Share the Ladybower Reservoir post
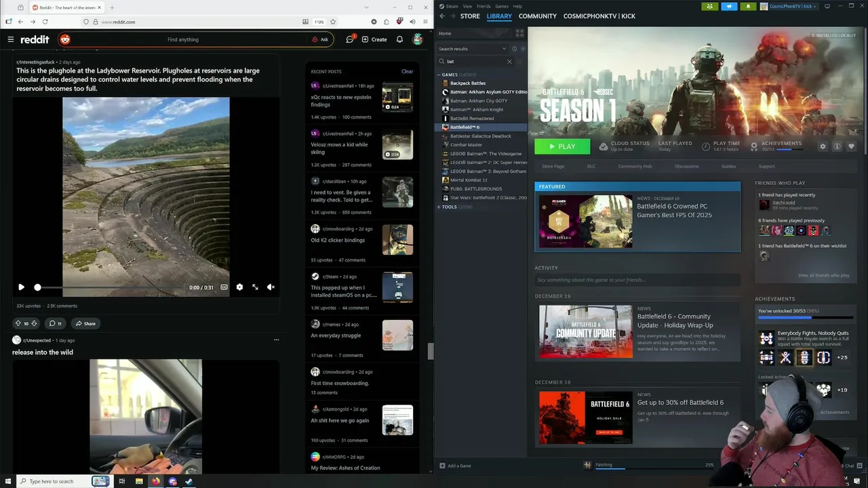Screen dimensions: 868x488 click(x=85, y=323)
